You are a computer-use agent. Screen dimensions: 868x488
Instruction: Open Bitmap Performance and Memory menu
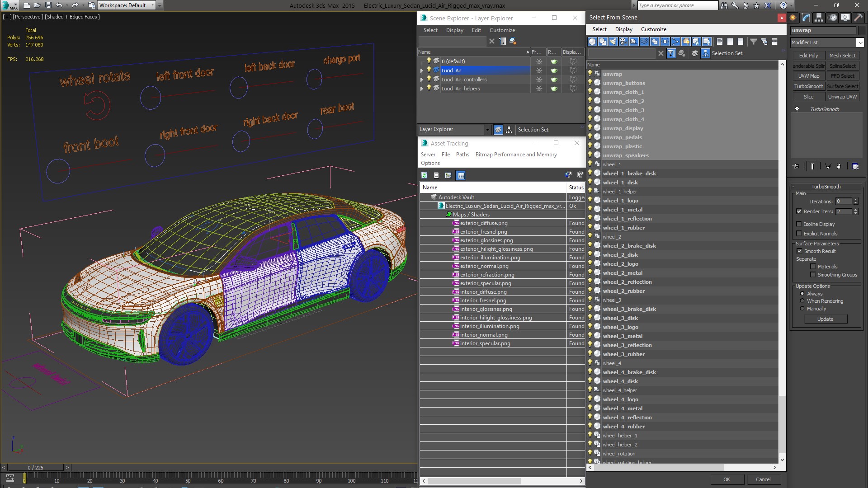pos(516,155)
